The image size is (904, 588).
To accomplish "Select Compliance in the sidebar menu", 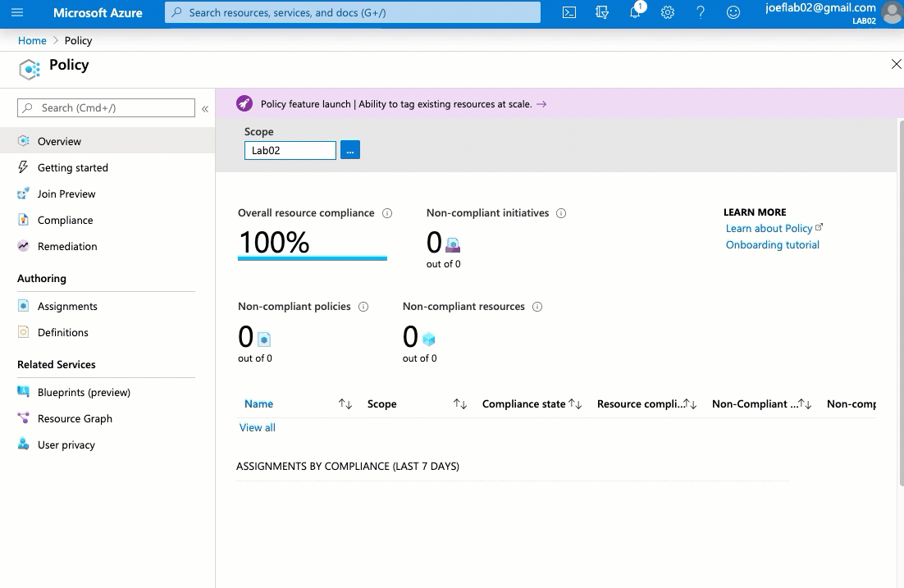I will [65, 220].
